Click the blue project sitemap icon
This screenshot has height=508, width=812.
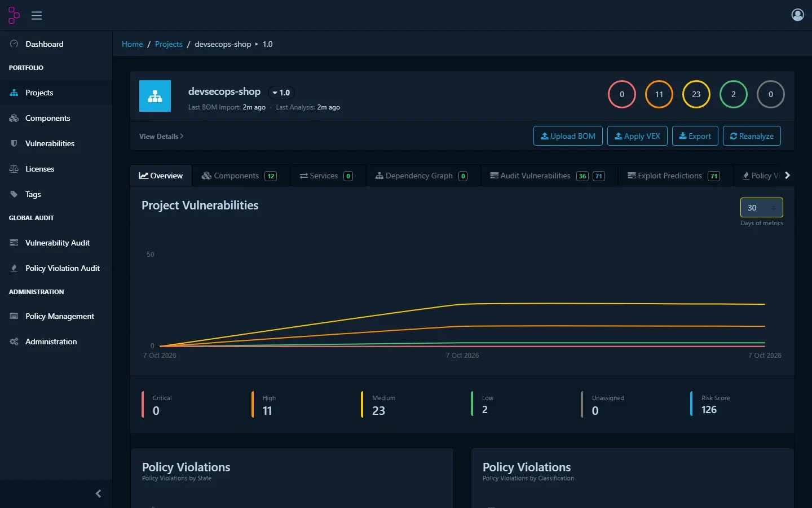coord(155,96)
